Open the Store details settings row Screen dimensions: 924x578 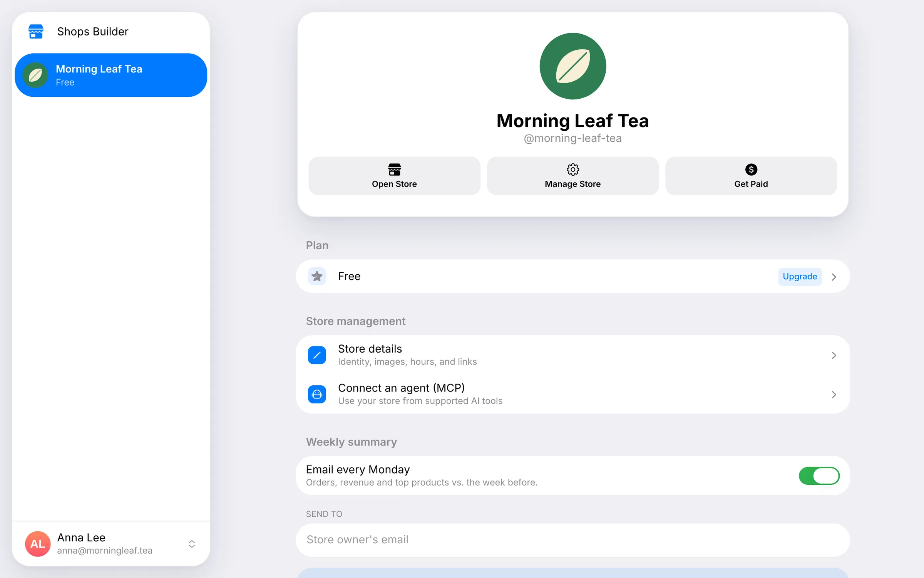click(572, 355)
